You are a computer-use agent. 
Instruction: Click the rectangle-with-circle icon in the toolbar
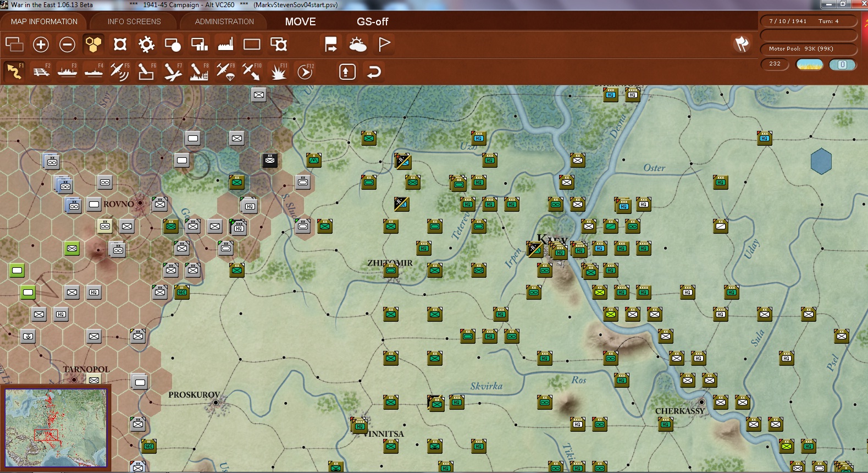173,44
